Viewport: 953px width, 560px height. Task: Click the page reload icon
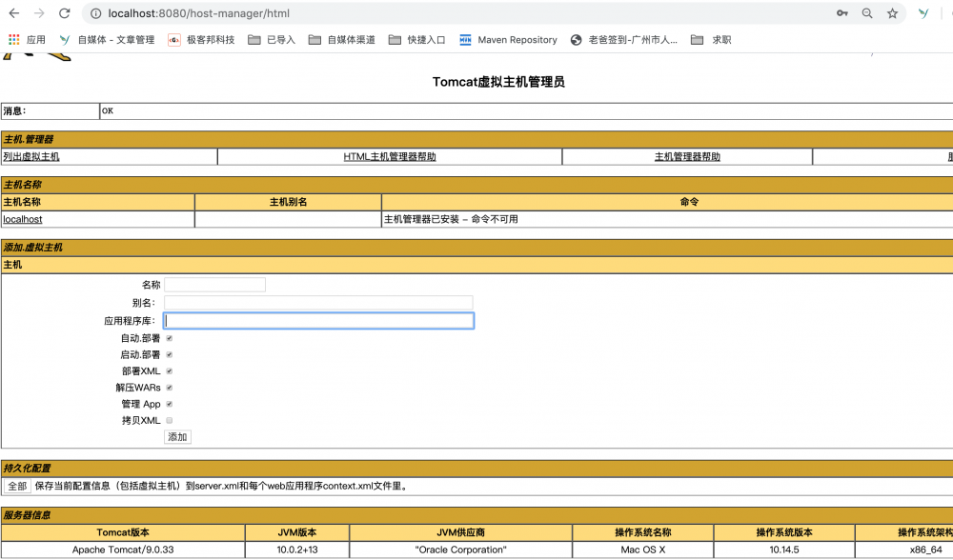point(63,14)
